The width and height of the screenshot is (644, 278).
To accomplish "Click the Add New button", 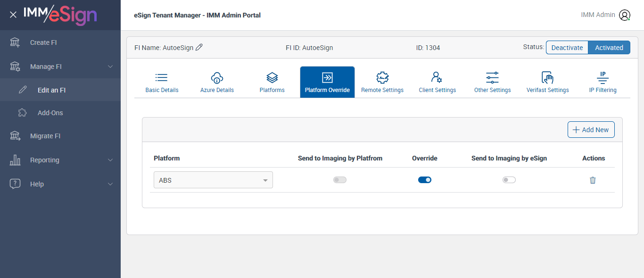I will point(591,130).
